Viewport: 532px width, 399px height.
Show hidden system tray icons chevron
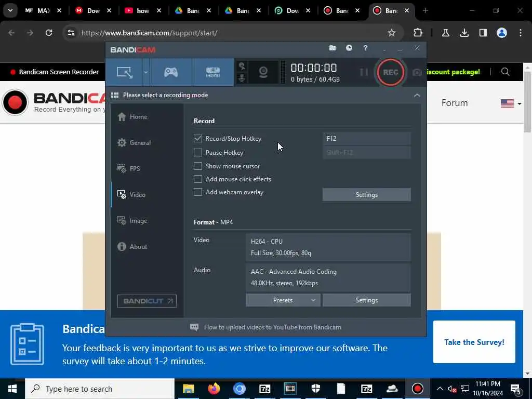coord(440,389)
